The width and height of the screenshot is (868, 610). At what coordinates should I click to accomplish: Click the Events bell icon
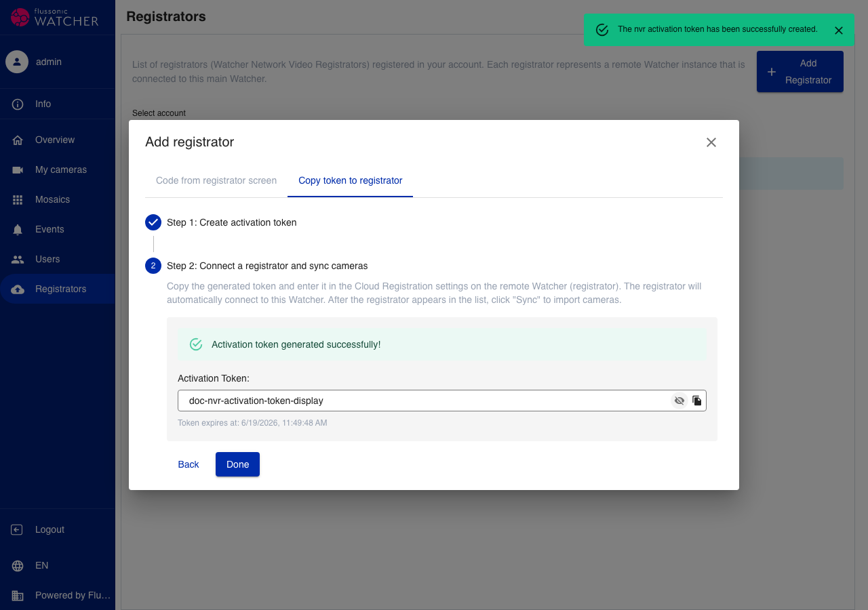(x=18, y=230)
